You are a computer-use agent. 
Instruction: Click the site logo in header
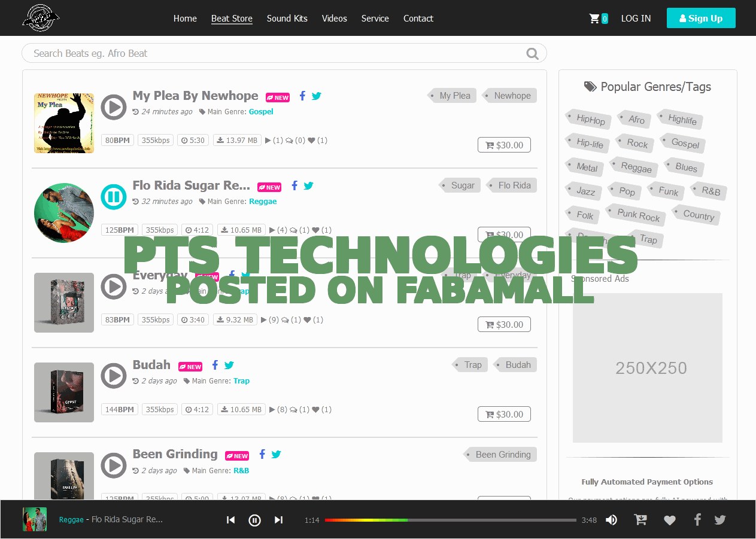[x=41, y=18]
